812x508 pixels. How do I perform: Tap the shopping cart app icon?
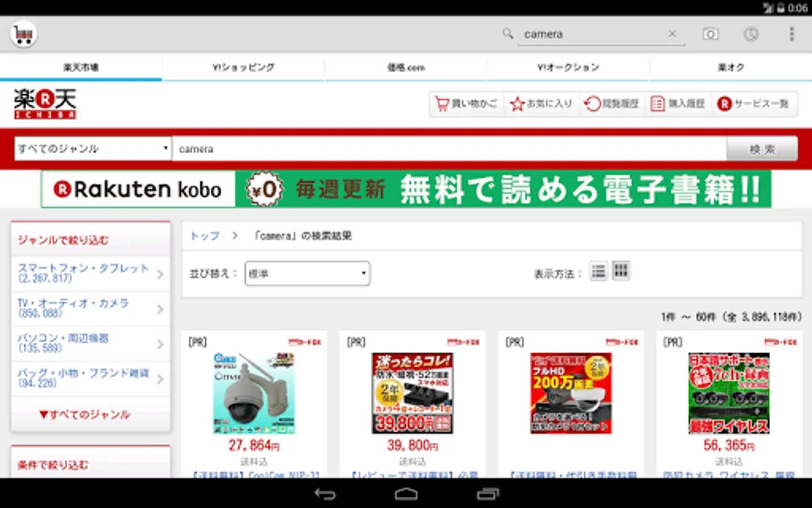(x=24, y=34)
